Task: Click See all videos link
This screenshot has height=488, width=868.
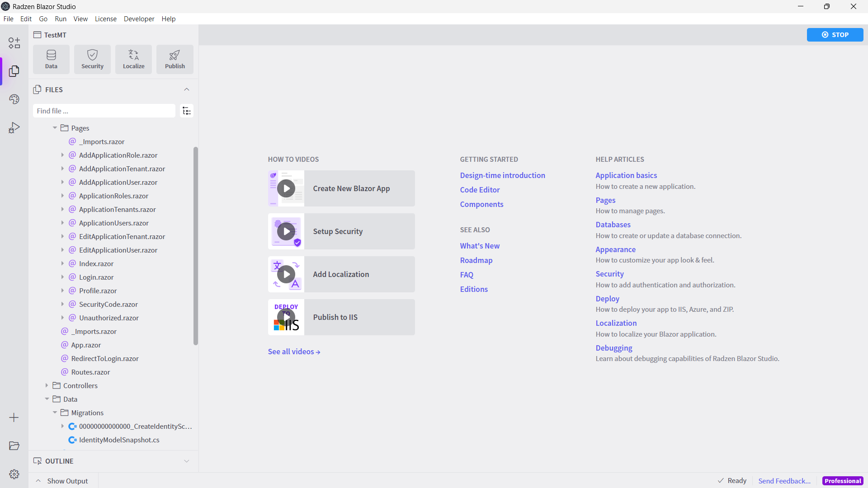Action: point(294,352)
